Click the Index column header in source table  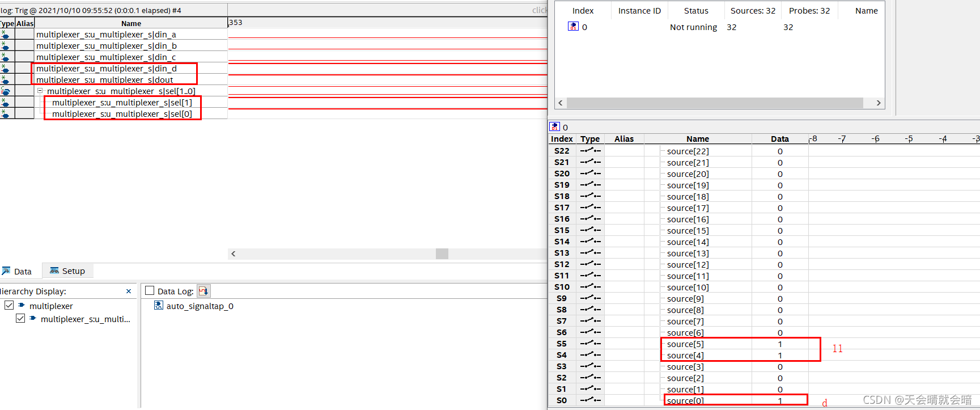point(562,139)
